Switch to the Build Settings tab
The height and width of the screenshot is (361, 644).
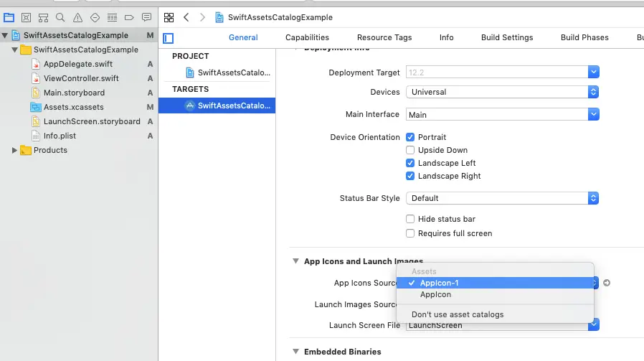(x=507, y=37)
